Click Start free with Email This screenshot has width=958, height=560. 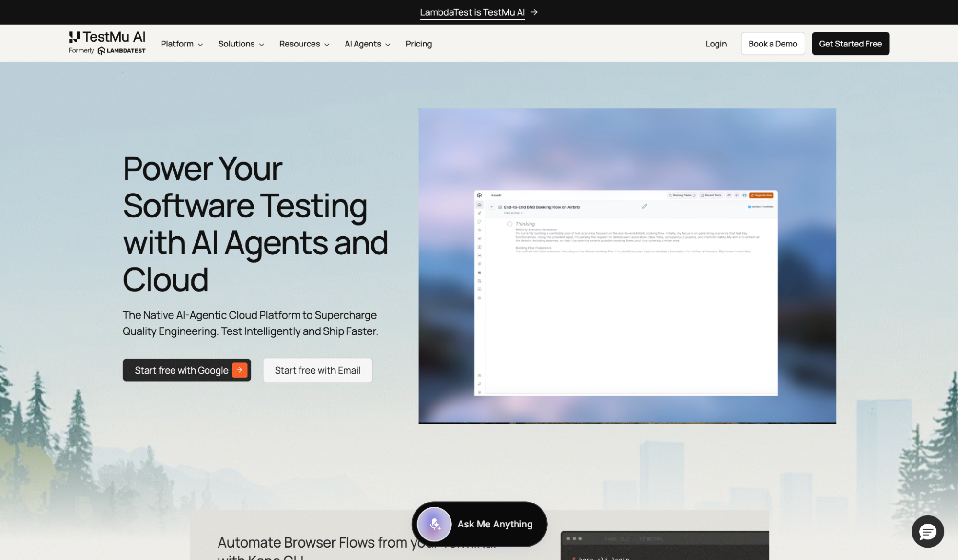coord(317,370)
